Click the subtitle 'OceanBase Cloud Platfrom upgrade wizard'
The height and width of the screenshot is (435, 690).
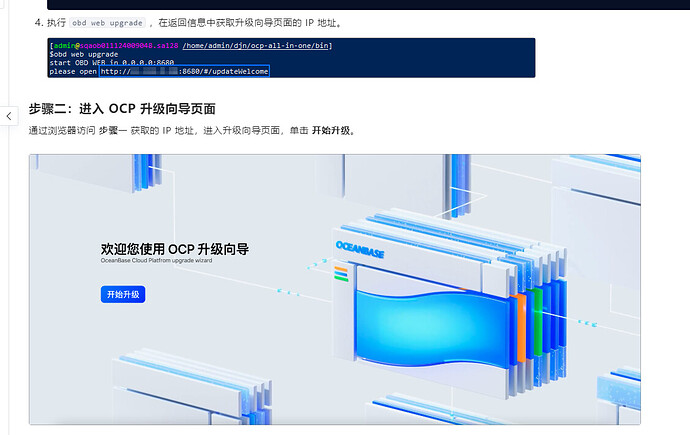coord(156,260)
